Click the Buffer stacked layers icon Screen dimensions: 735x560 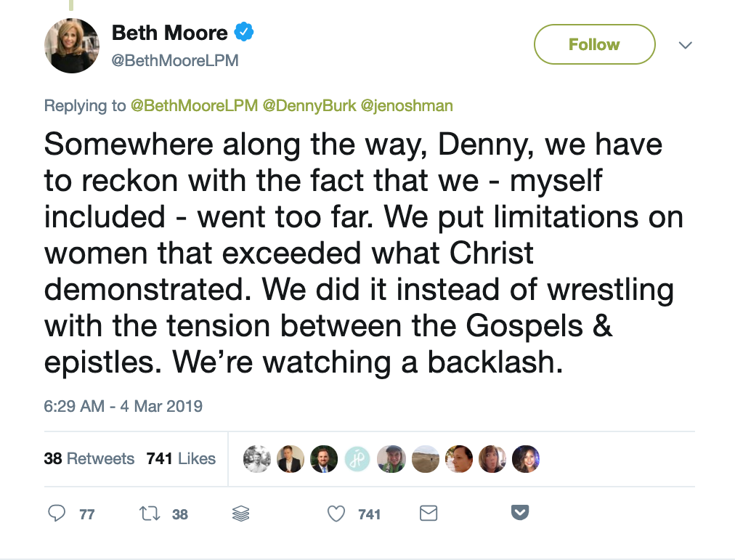240,514
